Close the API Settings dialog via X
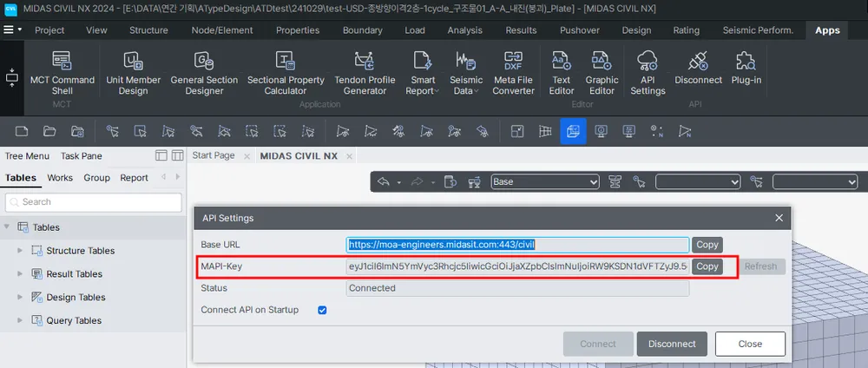 pos(779,218)
